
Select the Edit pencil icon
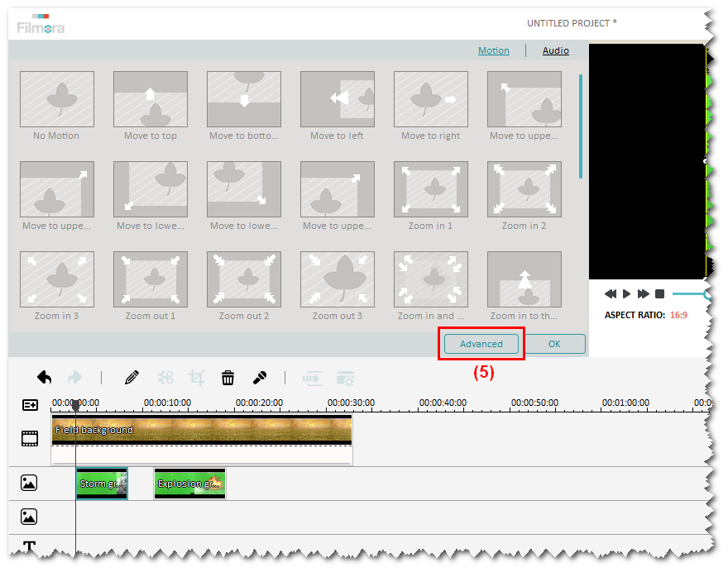[x=131, y=377]
